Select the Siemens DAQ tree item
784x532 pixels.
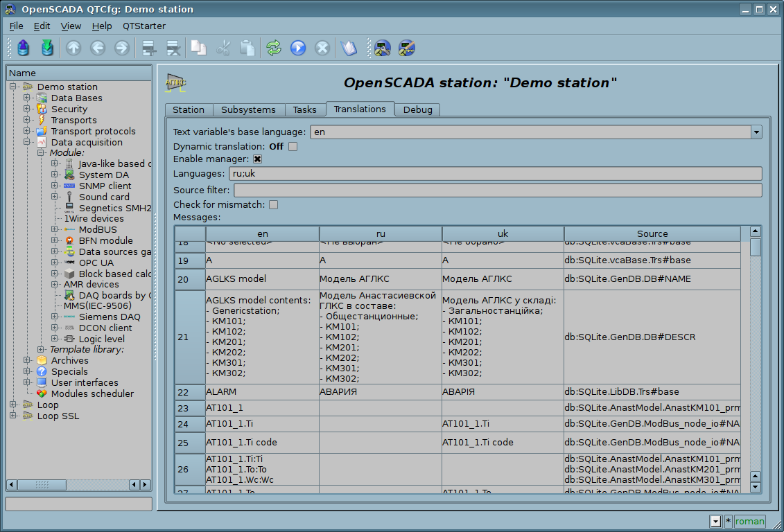tap(110, 317)
